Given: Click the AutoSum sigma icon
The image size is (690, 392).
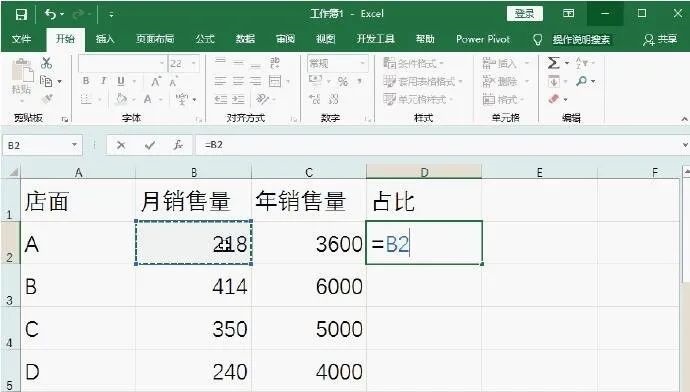Looking at the screenshot, I should tap(554, 63).
